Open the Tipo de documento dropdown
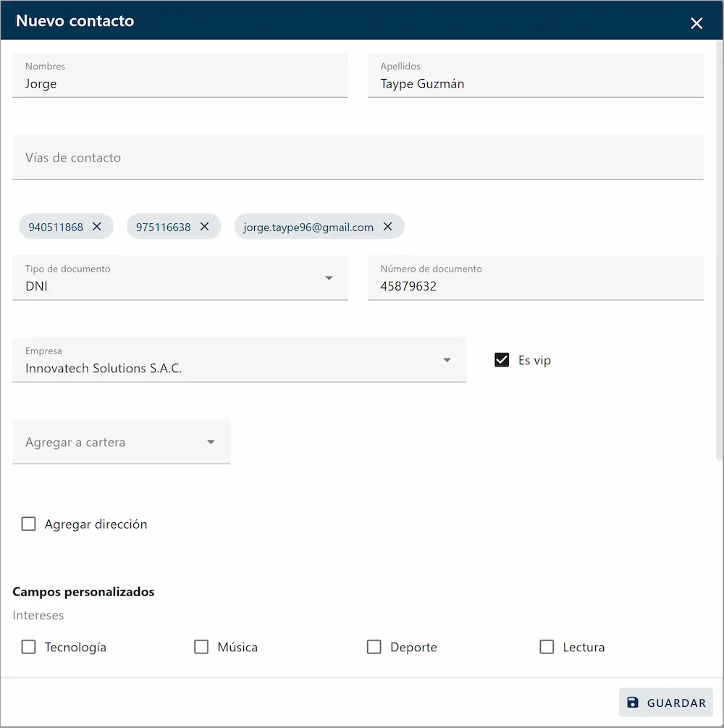Image resolution: width=724 pixels, height=728 pixels. point(329,278)
